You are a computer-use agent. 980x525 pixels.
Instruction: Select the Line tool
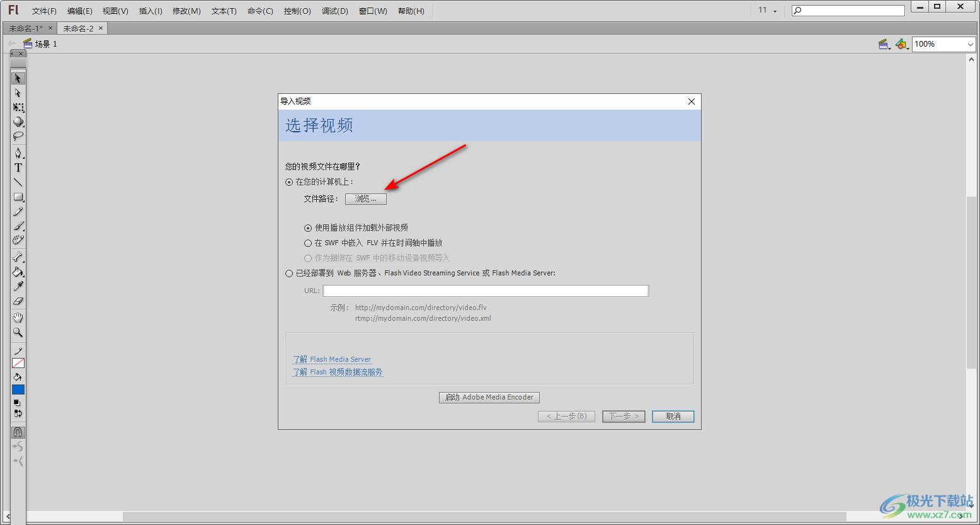coord(18,182)
